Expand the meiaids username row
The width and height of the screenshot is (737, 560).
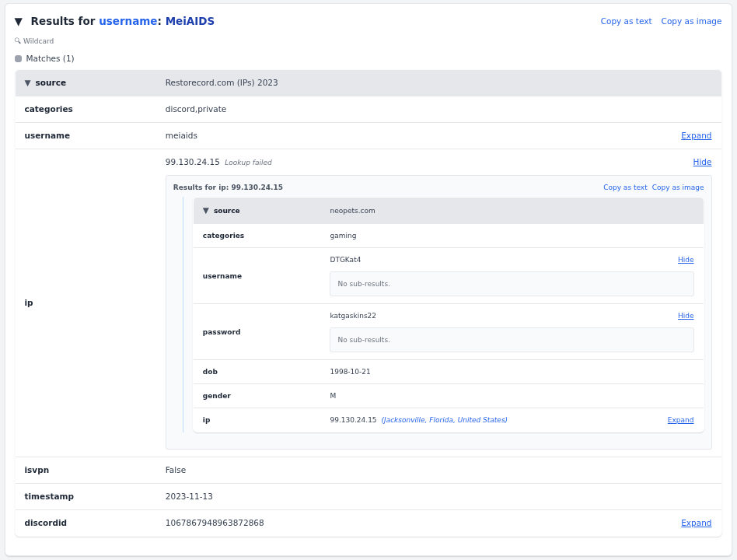[x=696, y=136]
